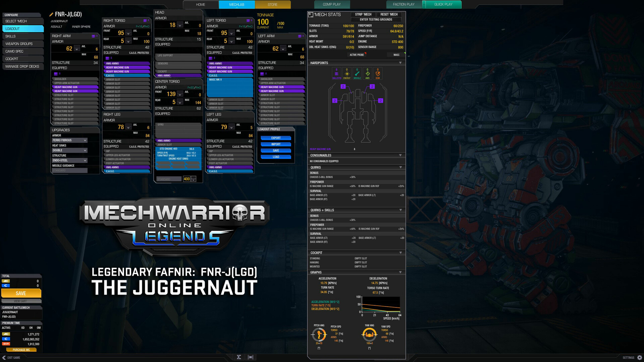Click the STRIP 'MECH button
This screenshot has width=644, height=362.
pos(363,14)
